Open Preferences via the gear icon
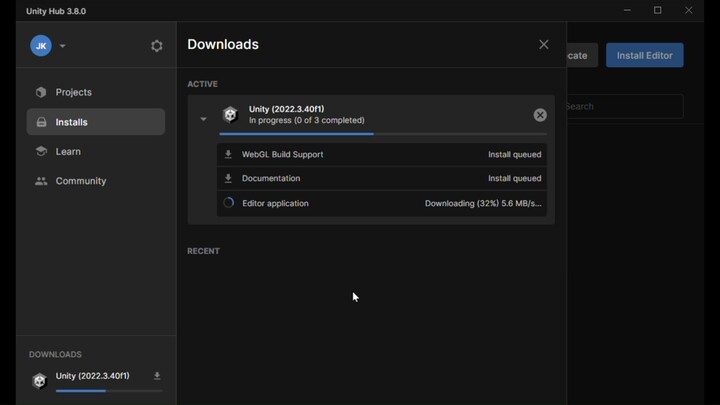This screenshot has width=720, height=405. click(157, 46)
